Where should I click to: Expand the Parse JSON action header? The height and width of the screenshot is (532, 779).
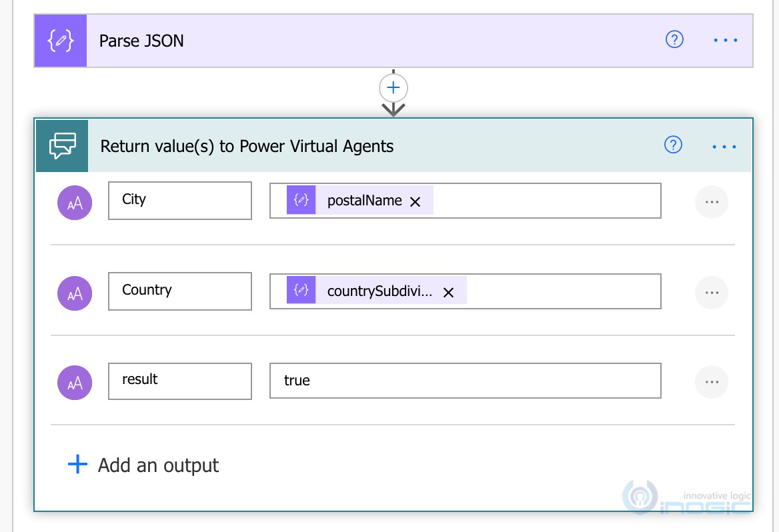point(333,41)
